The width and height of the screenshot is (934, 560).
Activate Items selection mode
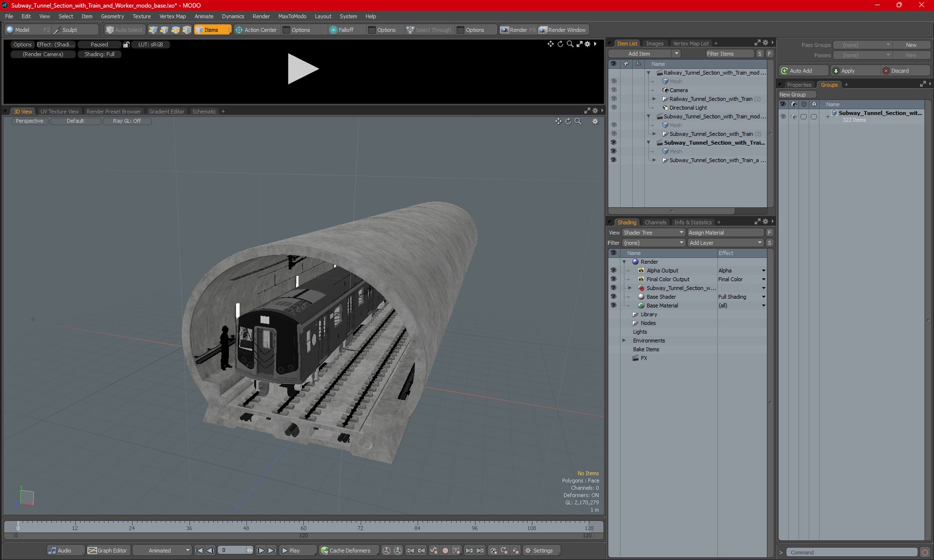pyautogui.click(x=212, y=30)
